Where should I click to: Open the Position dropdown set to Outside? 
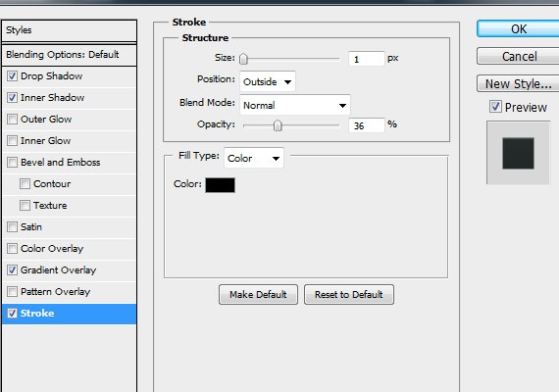pos(268,81)
